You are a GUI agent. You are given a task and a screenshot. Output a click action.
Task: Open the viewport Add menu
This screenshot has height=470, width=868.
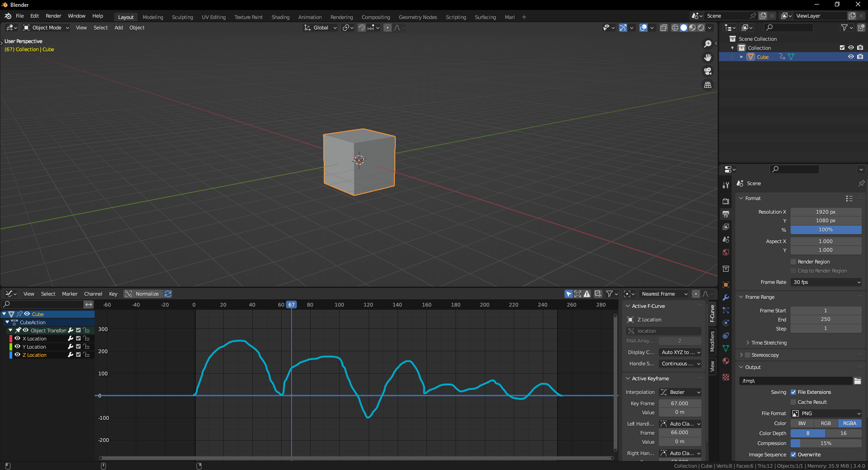[x=119, y=28]
